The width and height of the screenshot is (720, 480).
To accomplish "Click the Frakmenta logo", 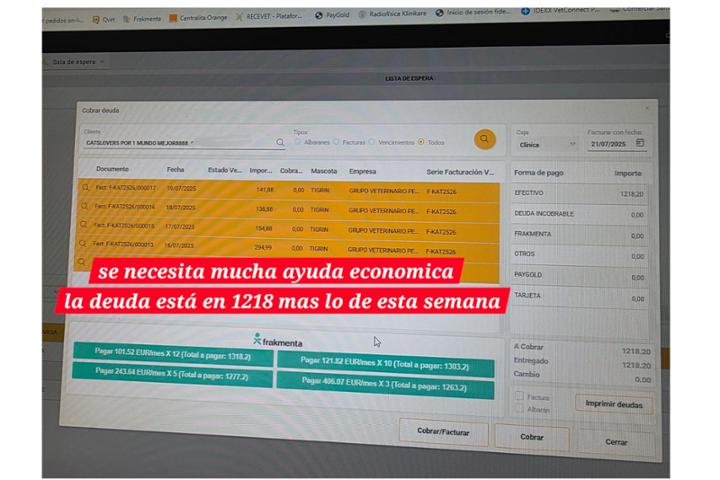I will click(278, 340).
